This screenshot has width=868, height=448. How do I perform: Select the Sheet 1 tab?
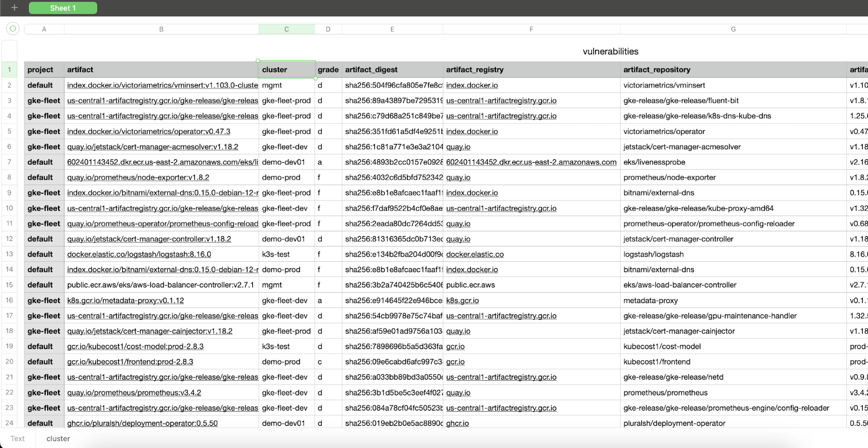(x=63, y=8)
